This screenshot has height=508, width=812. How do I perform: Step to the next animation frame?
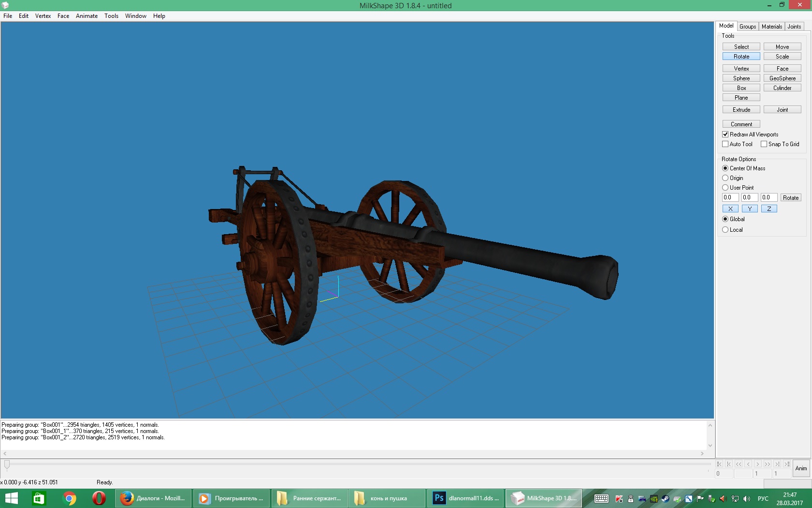point(758,464)
